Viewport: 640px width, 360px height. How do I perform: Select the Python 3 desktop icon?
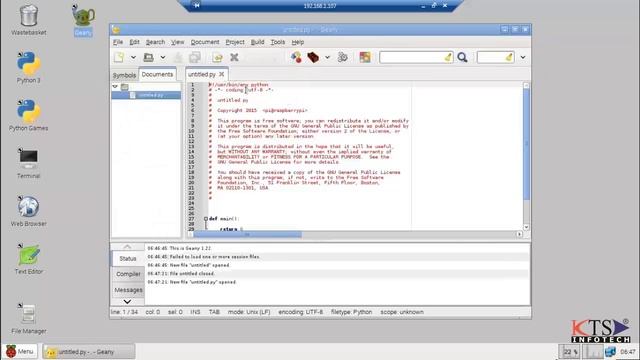[29, 67]
